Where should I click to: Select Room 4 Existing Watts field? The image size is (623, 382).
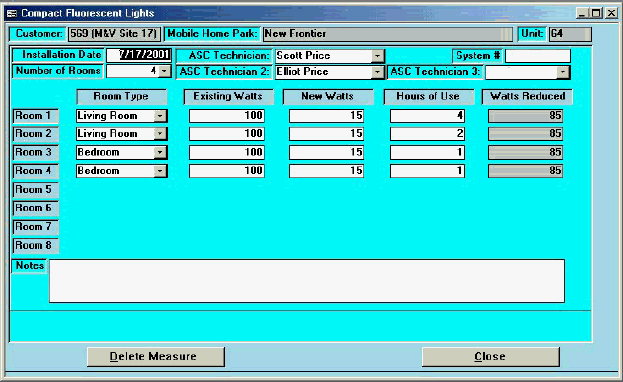(x=227, y=171)
